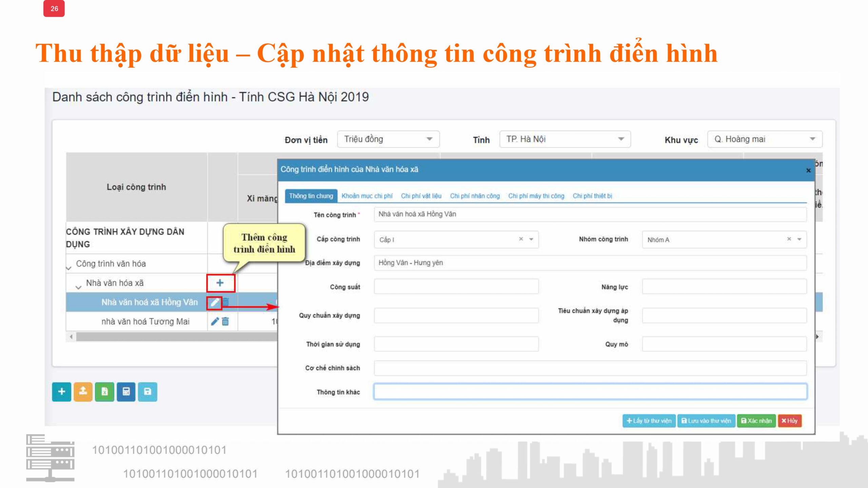
Task: Click the blue plus add button in the bottom toolbar
Action: (x=61, y=392)
